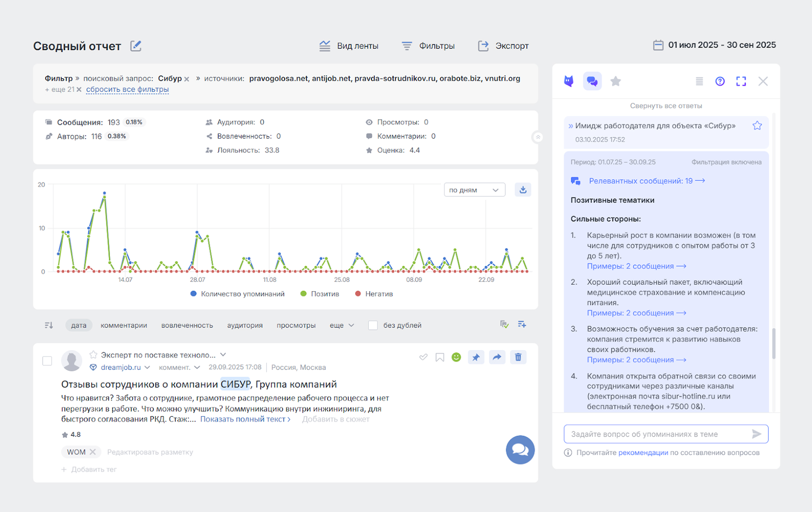Image resolution: width=812 pixels, height=512 pixels.
Task: Click the edit report title pencil icon
Action: 136,46
